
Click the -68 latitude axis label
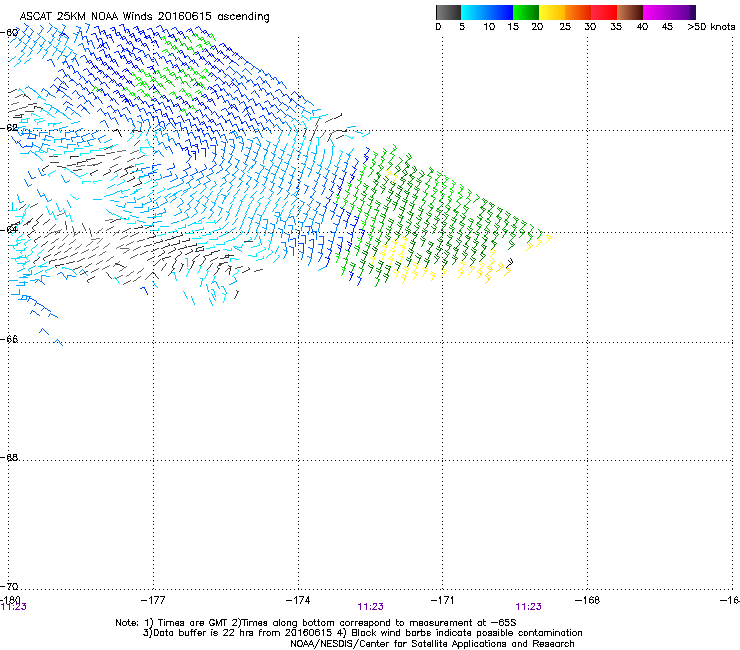coord(9,458)
